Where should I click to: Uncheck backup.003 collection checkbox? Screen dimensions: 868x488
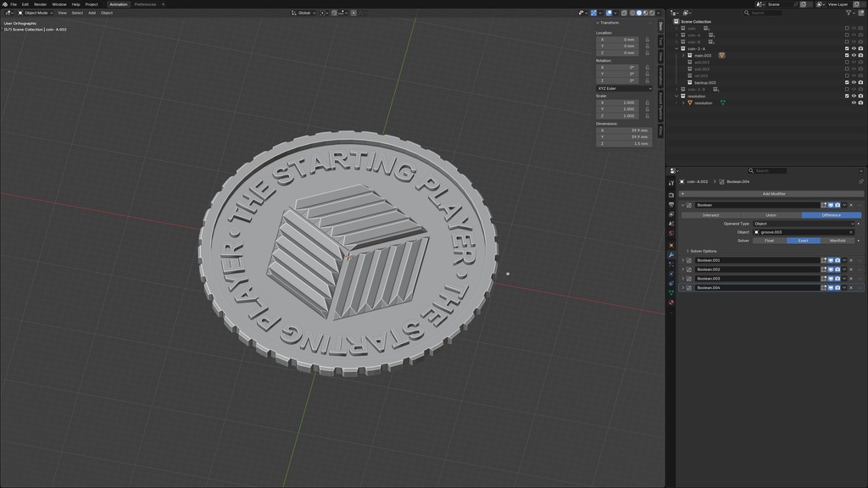pyautogui.click(x=847, y=82)
